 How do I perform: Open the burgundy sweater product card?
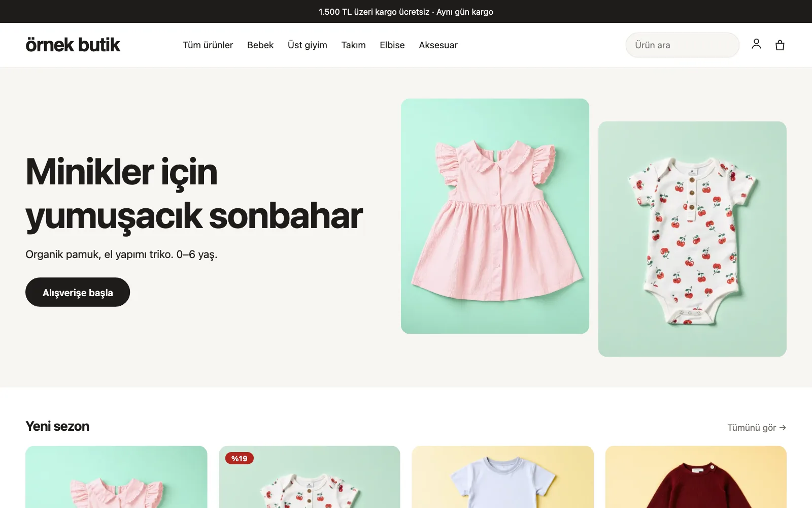pyautogui.click(x=696, y=477)
